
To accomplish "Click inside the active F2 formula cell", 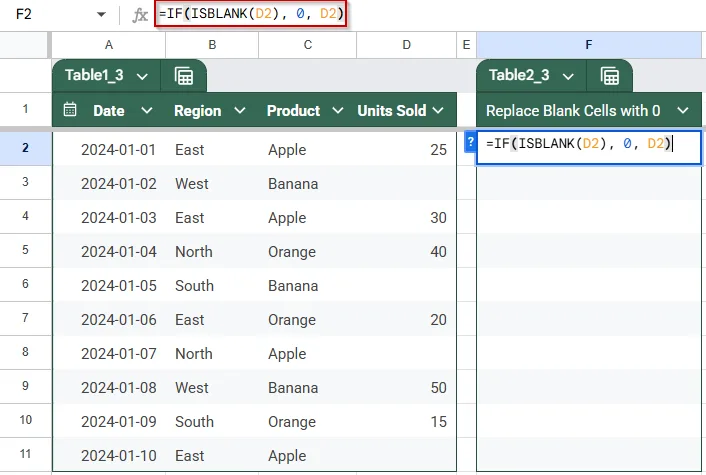I will (588, 147).
